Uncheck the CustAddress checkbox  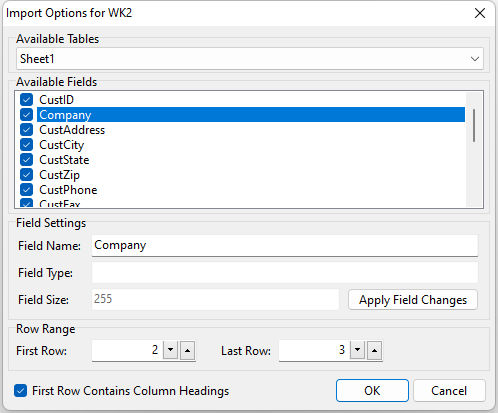(26, 129)
